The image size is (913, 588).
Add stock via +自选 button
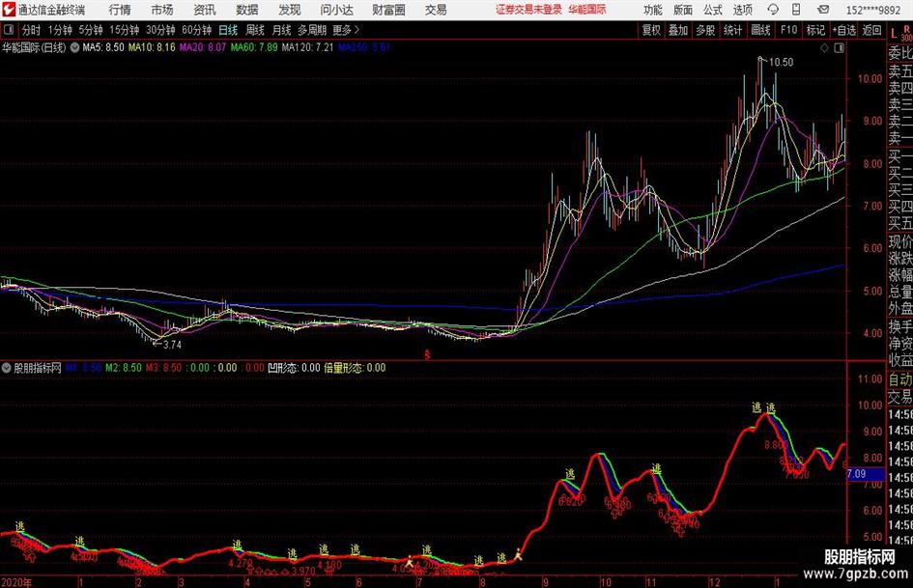844,30
